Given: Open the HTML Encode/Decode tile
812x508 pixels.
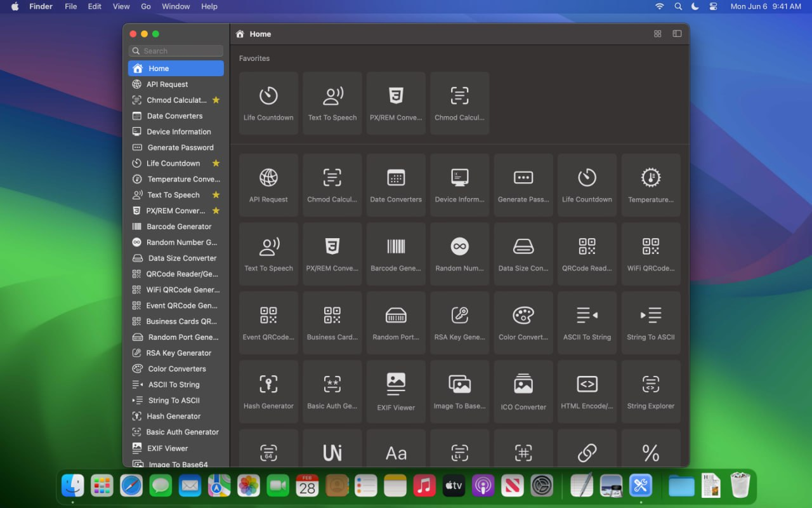Looking at the screenshot, I should tap(587, 391).
